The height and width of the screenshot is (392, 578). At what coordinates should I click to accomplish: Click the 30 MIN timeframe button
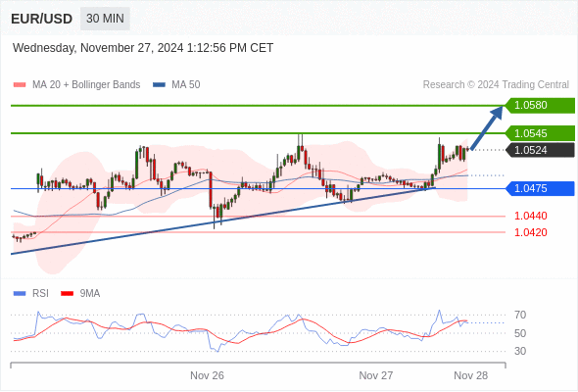coord(105,19)
